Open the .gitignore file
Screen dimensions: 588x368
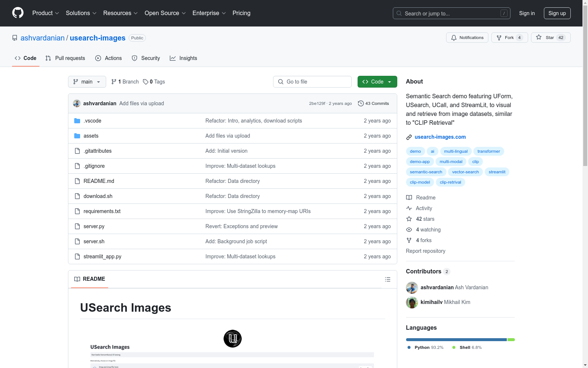(94, 166)
